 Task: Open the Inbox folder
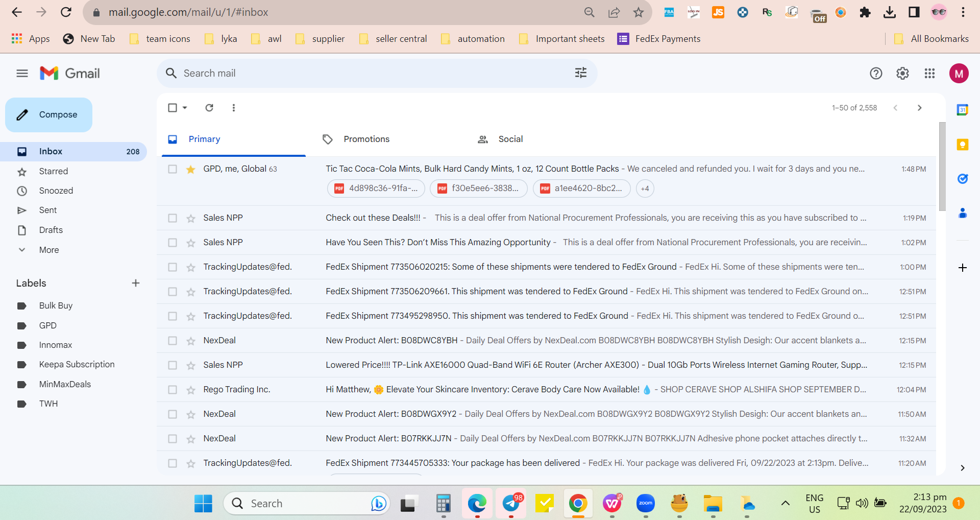point(73,151)
